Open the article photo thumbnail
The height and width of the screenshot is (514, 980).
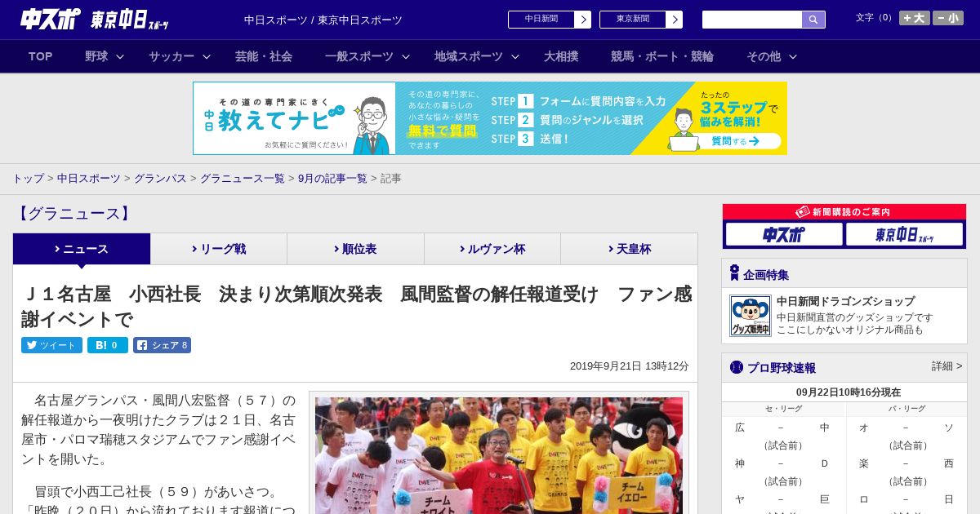pos(499,454)
